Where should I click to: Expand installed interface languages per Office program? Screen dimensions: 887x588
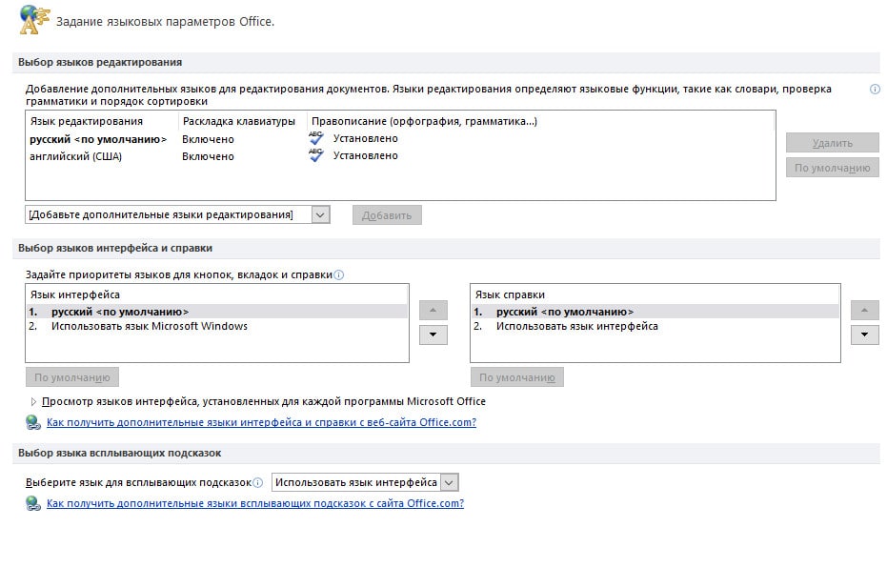33,401
